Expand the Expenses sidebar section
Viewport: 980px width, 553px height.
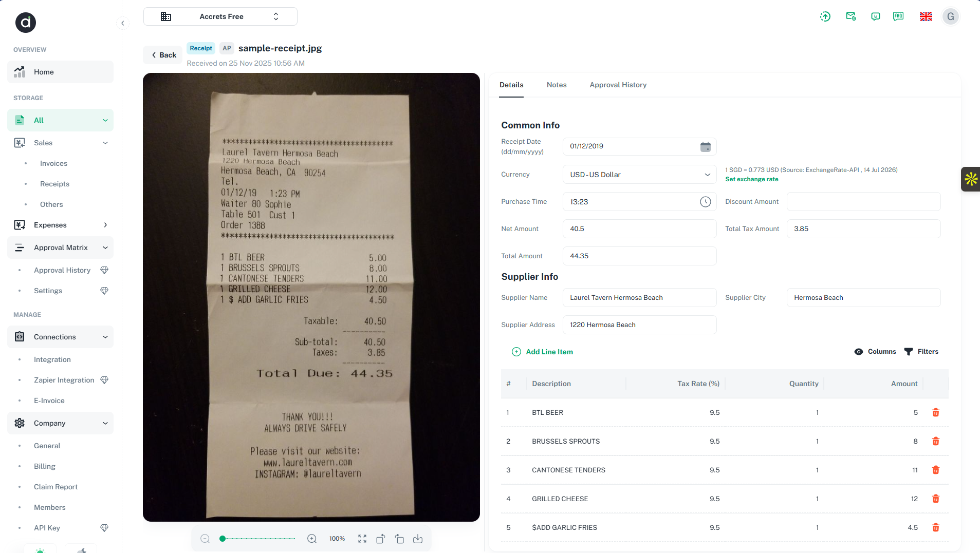click(61, 225)
